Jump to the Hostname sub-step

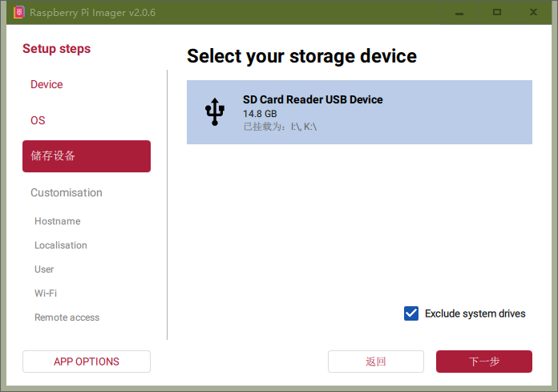tap(58, 221)
